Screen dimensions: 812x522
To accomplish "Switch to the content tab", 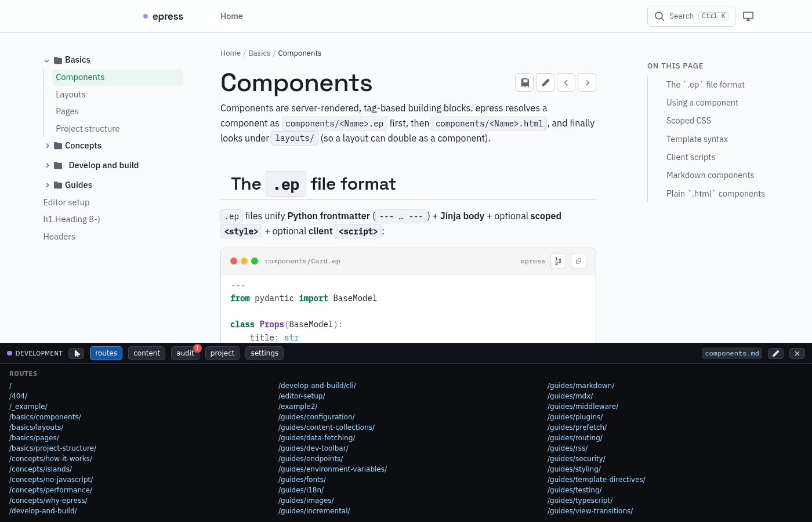I will [147, 353].
